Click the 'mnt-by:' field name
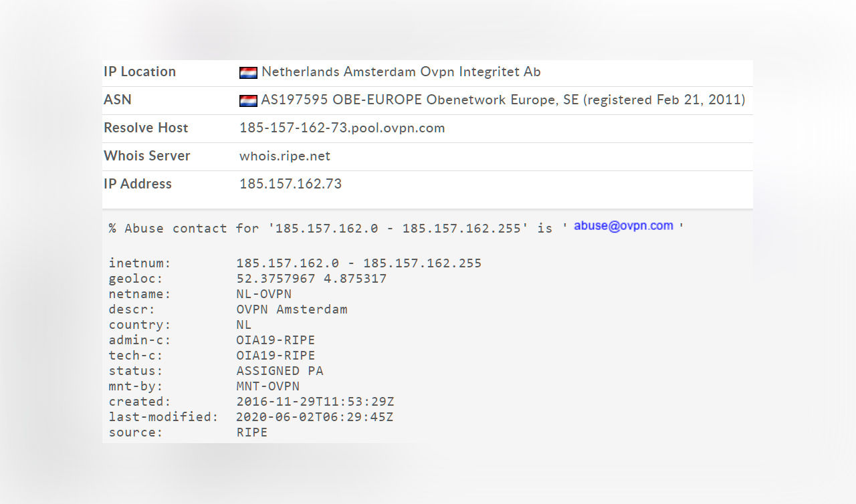This screenshot has width=856, height=504. (136, 386)
